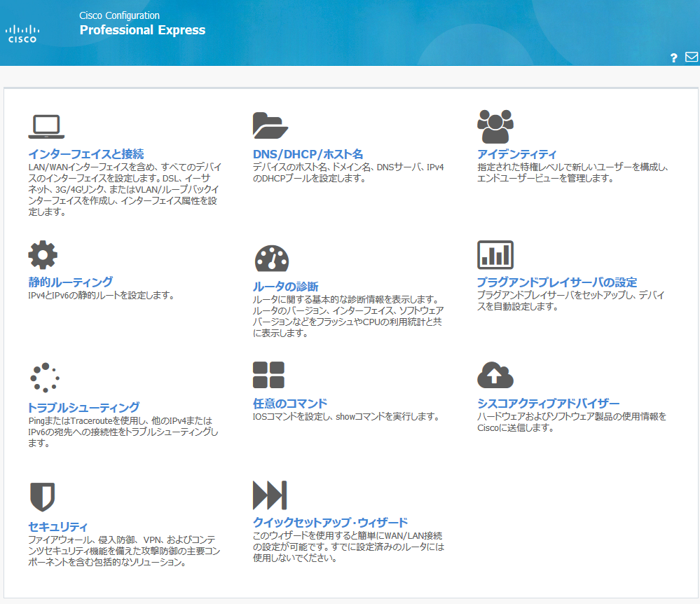Click the spinner icon above トラブルシューティング
Viewport: 700px width, 604px height.
[44, 376]
